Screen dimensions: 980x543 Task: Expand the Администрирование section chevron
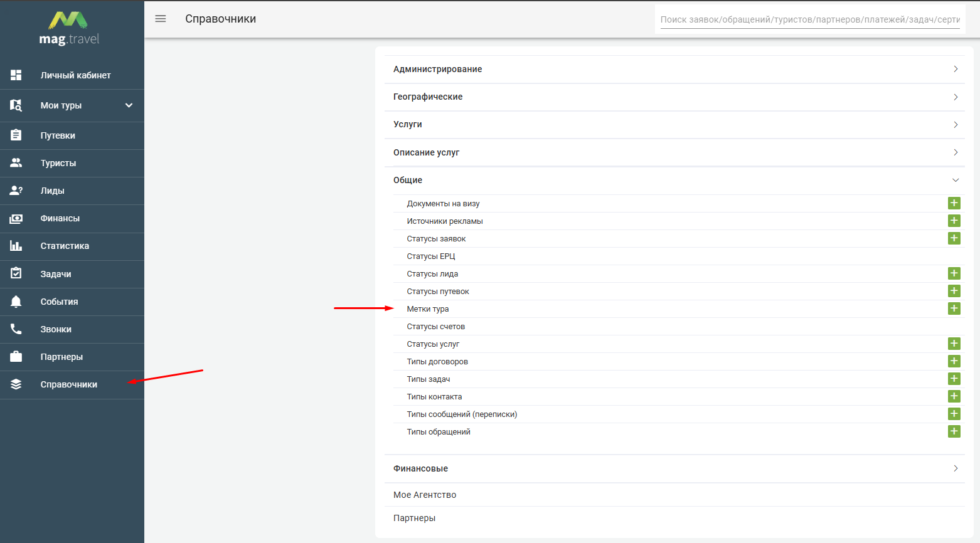(956, 69)
